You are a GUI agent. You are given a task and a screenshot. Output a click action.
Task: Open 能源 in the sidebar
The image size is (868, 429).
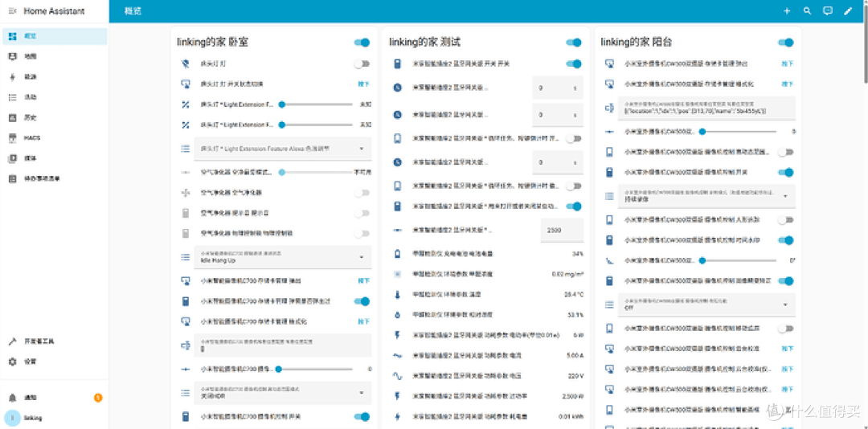(x=55, y=77)
